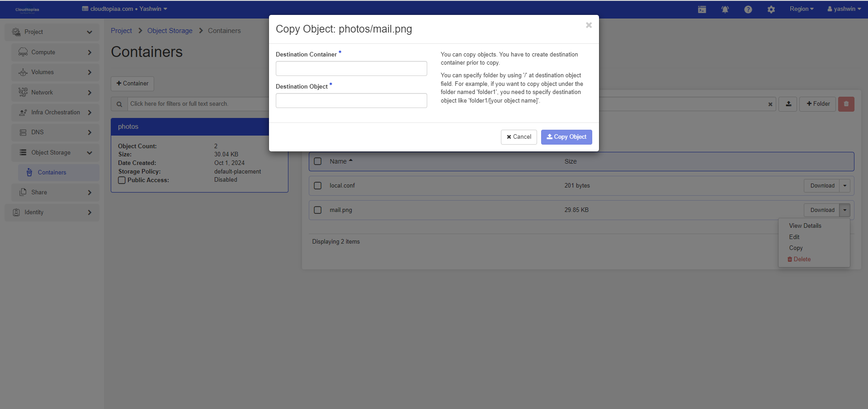Check the mail.png row checkbox
The height and width of the screenshot is (409, 868).
coord(318,210)
